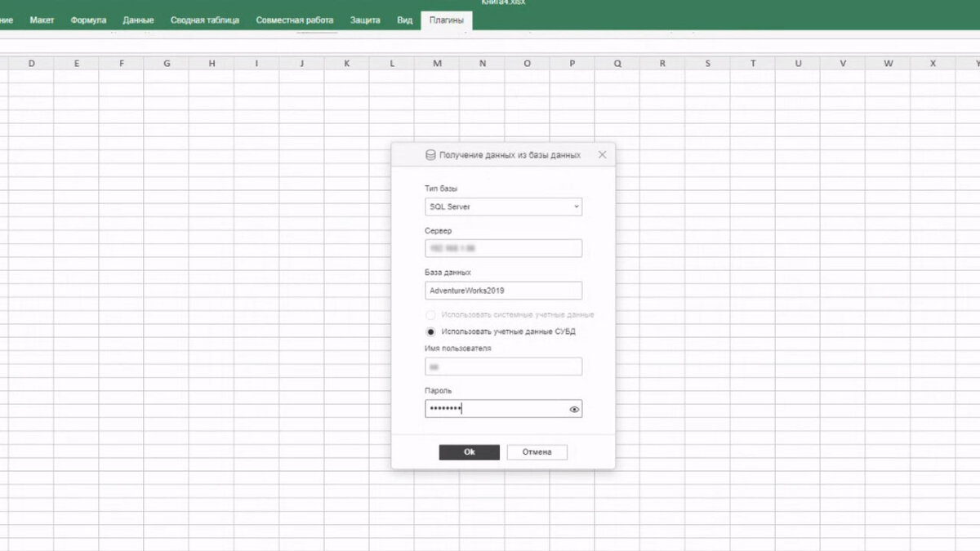Open the Макет ribbon tab
This screenshot has height=551, width=980.
point(42,20)
